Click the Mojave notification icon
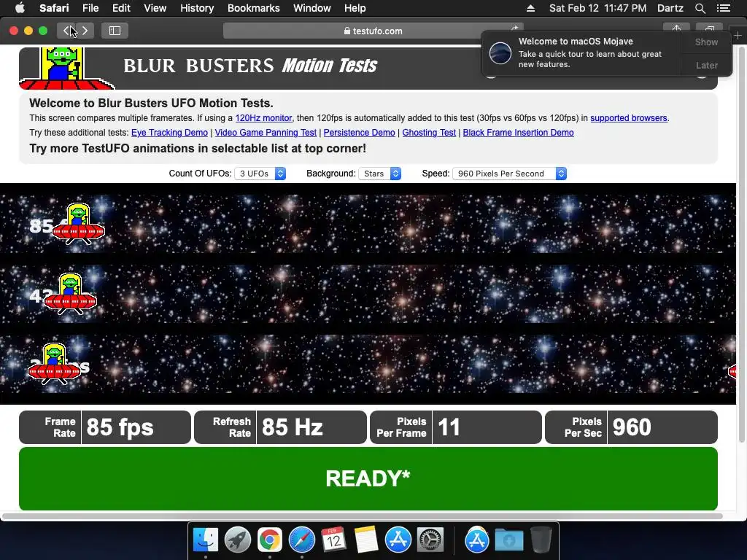The width and height of the screenshot is (747, 560). coord(500,52)
